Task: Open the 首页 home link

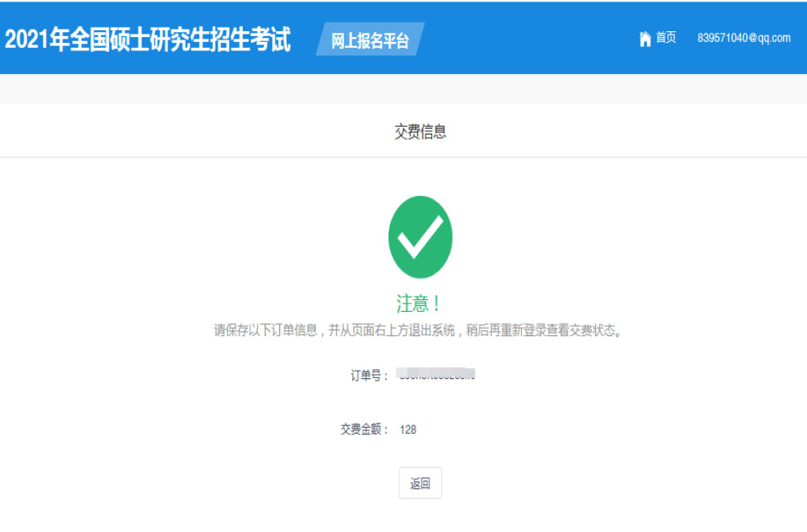Action: [x=666, y=38]
